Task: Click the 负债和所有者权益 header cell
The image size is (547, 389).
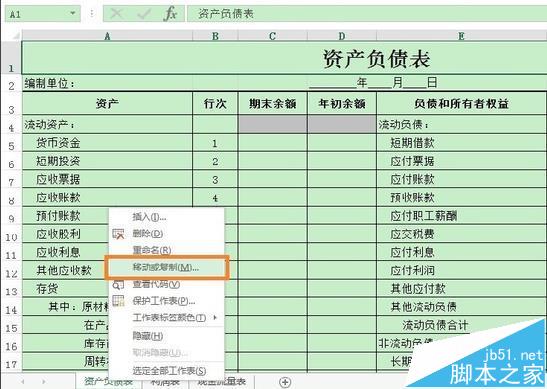Action: click(x=462, y=103)
